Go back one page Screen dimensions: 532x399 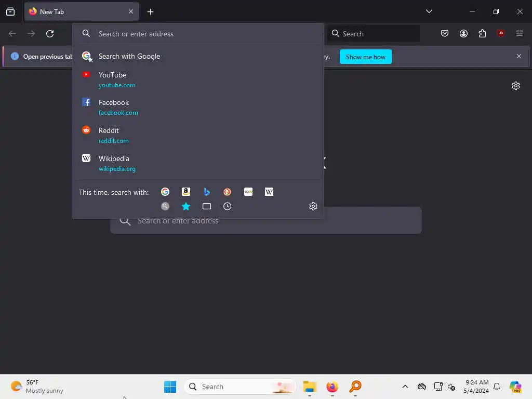click(12, 34)
